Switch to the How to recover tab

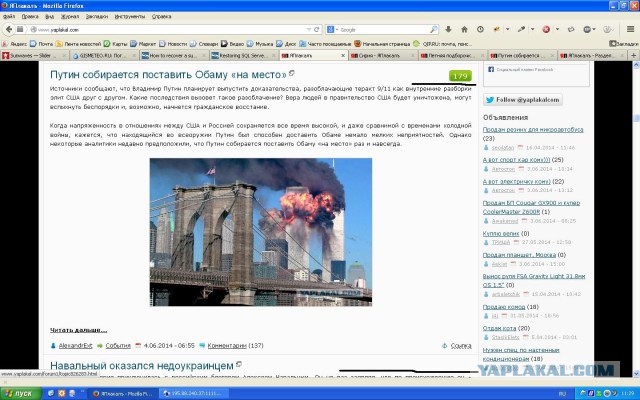(x=172, y=56)
